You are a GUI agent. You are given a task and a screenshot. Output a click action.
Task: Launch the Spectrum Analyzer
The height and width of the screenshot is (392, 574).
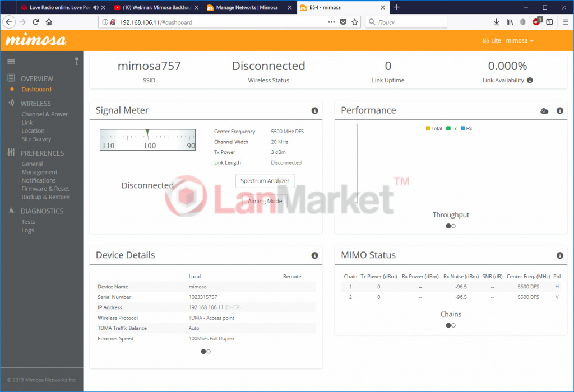point(265,181)
